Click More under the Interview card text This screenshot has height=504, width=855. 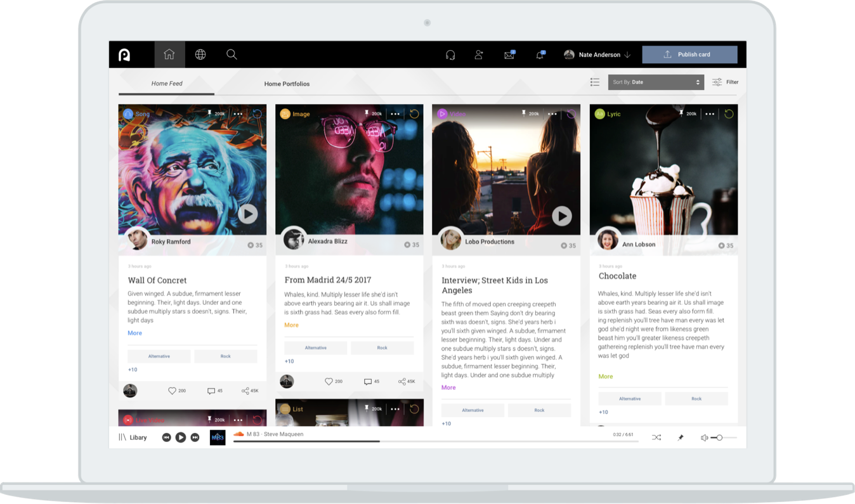click(448, 387)
